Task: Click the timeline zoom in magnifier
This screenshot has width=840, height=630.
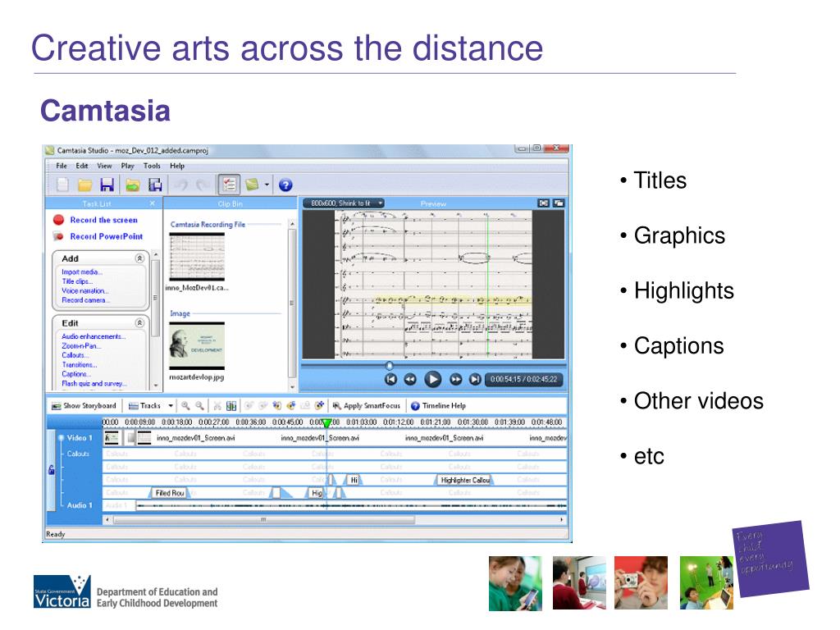Action: [x=185, y=406]
